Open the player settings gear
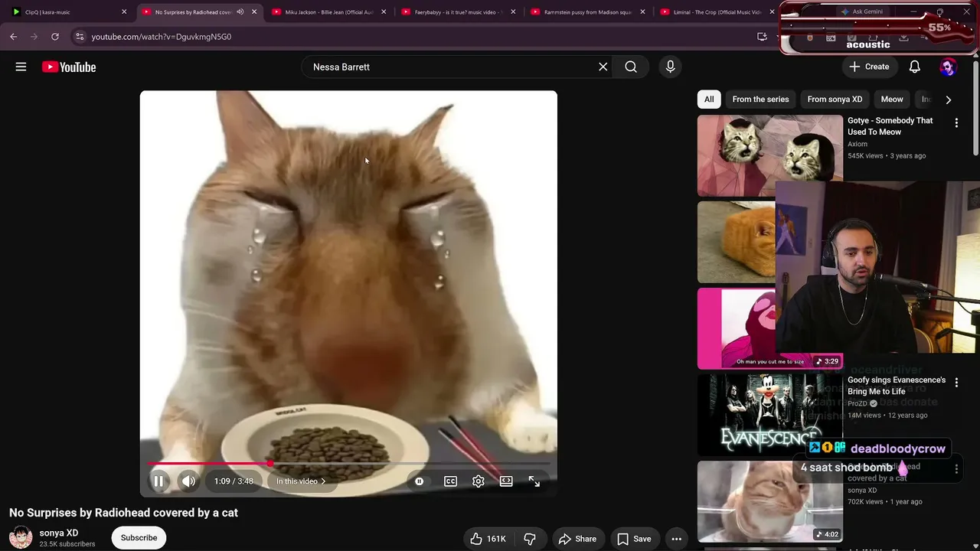Viewport: 980px width, 551px height. click(x=478, y=481)
